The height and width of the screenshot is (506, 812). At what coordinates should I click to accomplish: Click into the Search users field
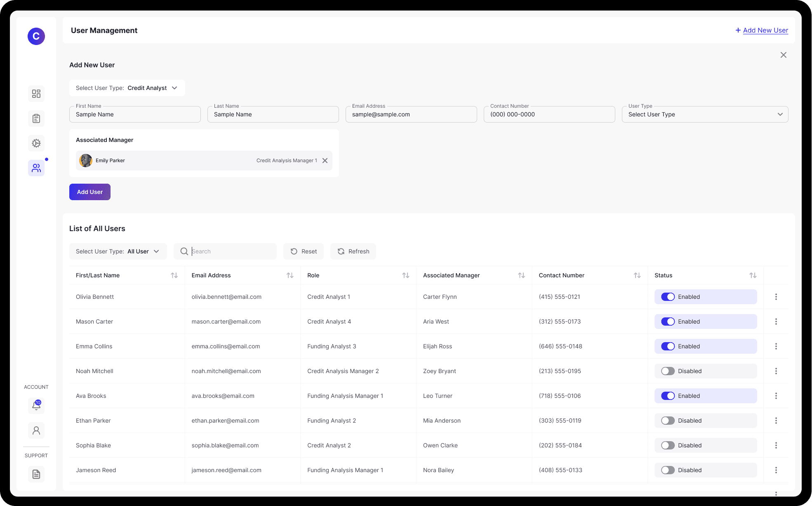(x=231, y=251)
